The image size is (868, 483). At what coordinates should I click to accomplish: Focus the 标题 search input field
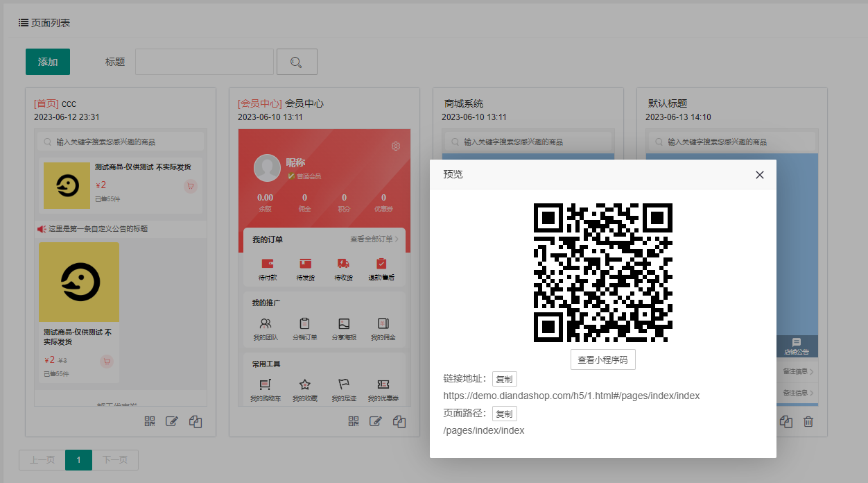tap(204, 62)
